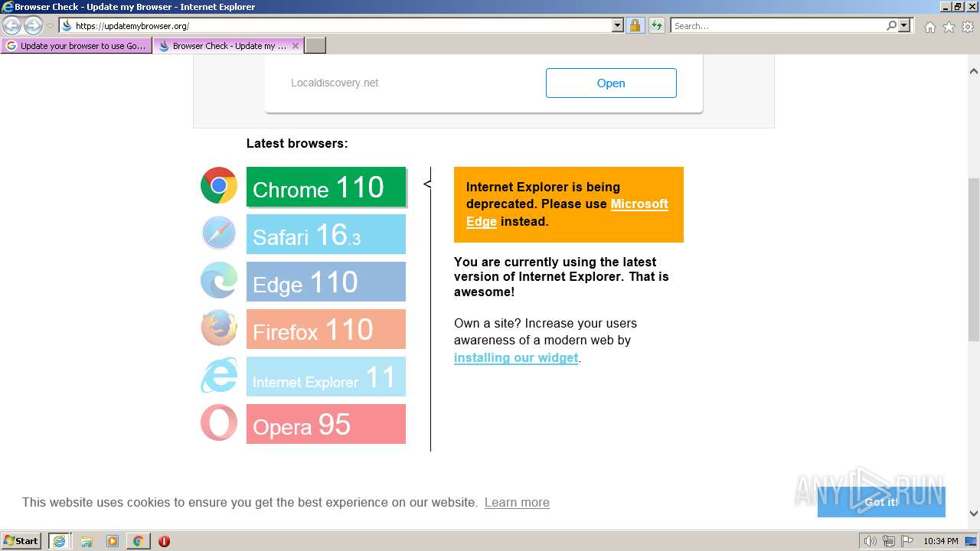
Task: Click the Action Center flag tray icon
Action: click(908, 541)
